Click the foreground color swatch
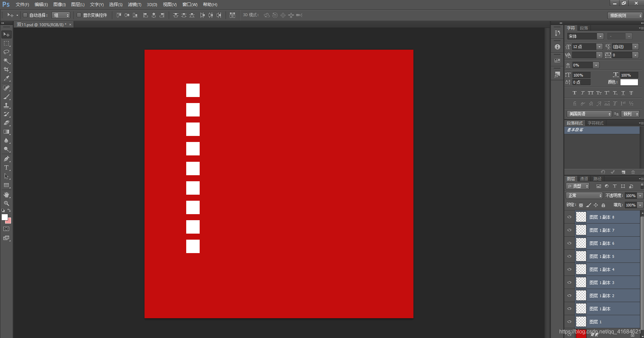This screenshot has height=338, width=644. [4, 217]
